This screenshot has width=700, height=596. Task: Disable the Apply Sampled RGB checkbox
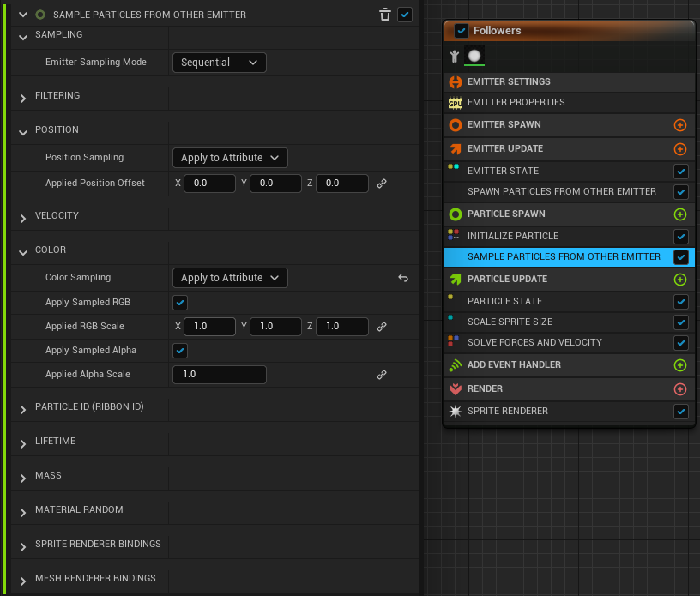coord(180,303)
